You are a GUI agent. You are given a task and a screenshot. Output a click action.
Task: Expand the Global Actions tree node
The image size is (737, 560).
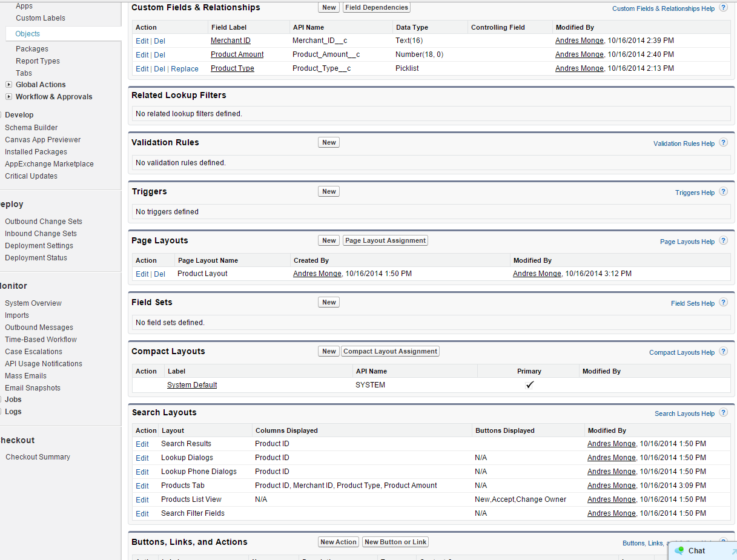8,85
